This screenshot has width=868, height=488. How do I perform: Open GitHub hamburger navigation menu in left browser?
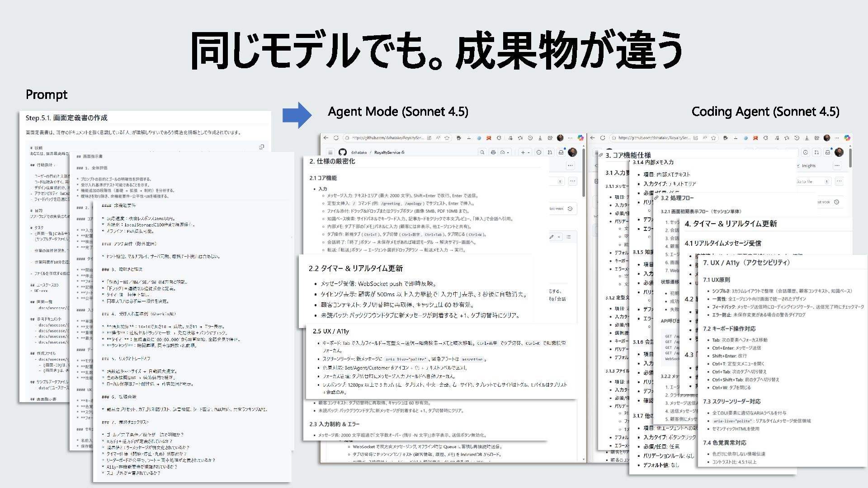point(330,152)
